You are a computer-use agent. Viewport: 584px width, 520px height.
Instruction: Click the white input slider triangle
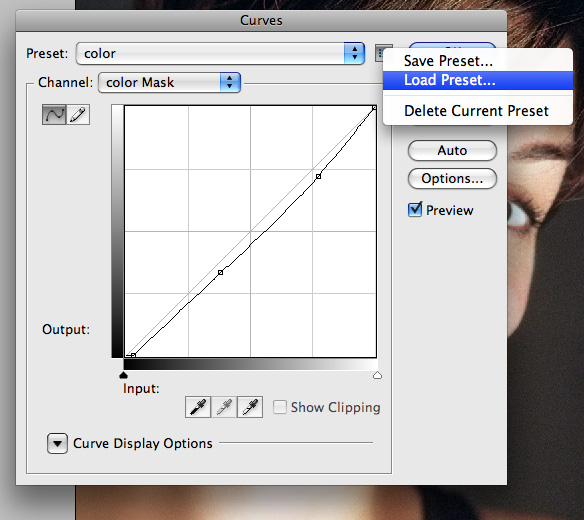pos(377,375)
